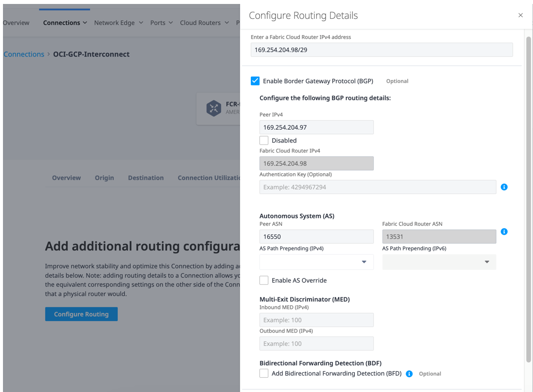Screen dimensions: 533x392
Task: Click the Inbound MED (IPv4) field
Action: point(316,320)
